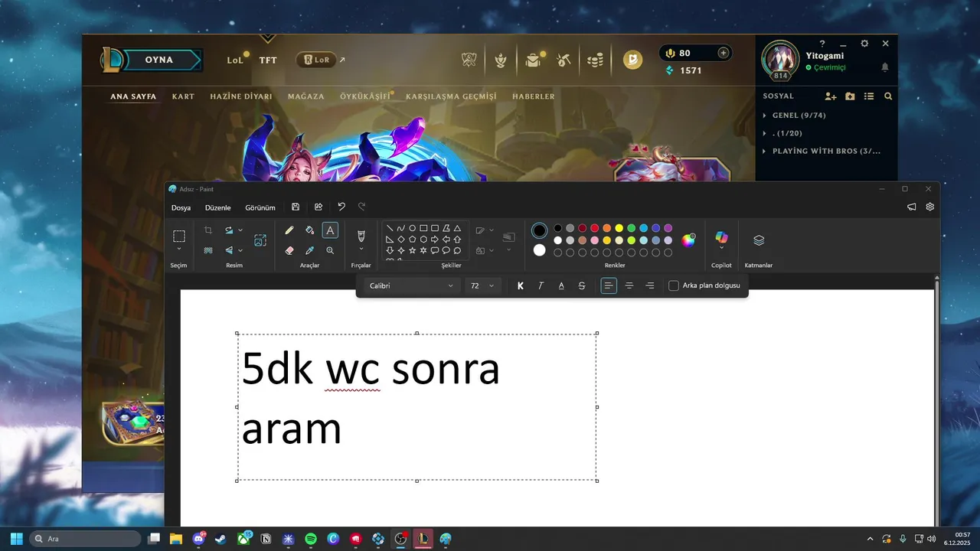Viewport: 980px width, 551px height.
Task: Open Paint settings gear icon
Action: click(x=929, y=207)
